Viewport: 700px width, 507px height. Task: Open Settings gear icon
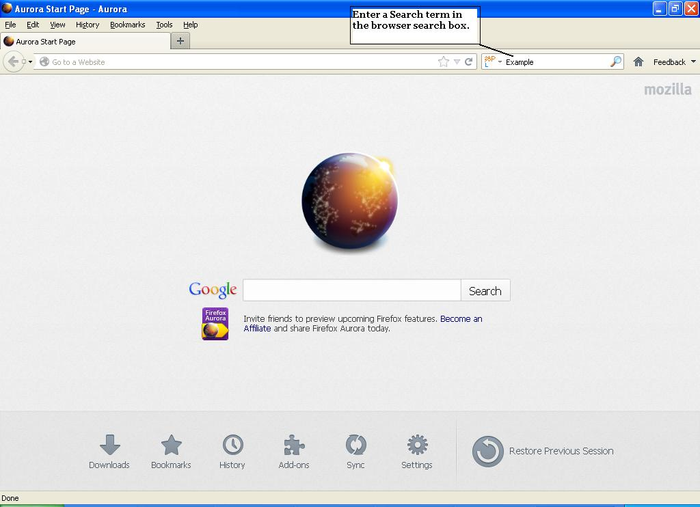point(417,452)
